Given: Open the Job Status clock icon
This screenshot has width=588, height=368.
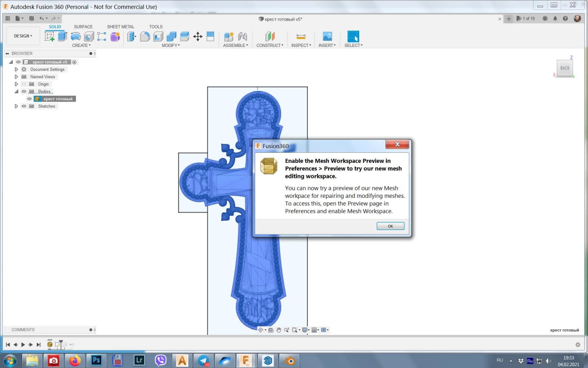Looking at the screenshot, I should [x=545, y=18].
